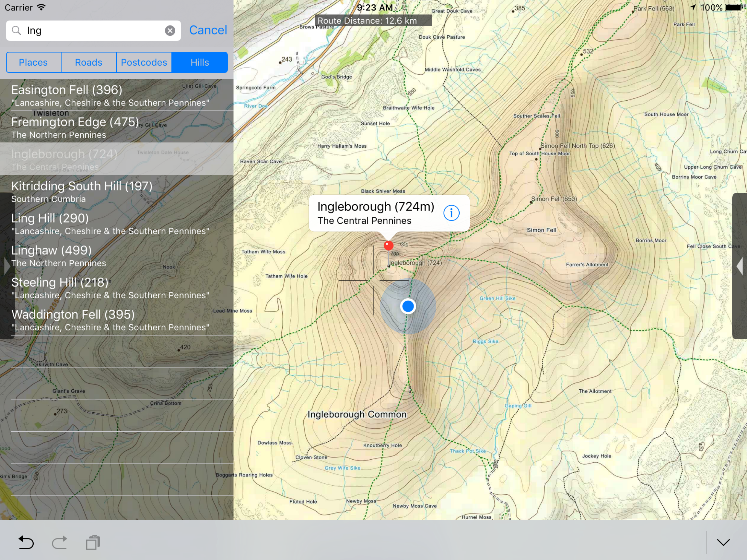The image size is (747, 560).
Task: Tap Simon Fell (650) summit label
Action: pyautogui.click(x=554, y=199)
